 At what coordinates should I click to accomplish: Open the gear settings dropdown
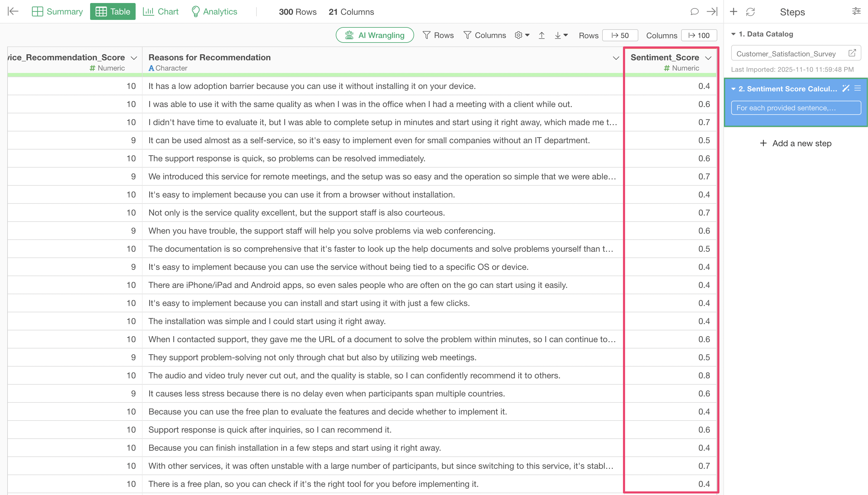522,35
